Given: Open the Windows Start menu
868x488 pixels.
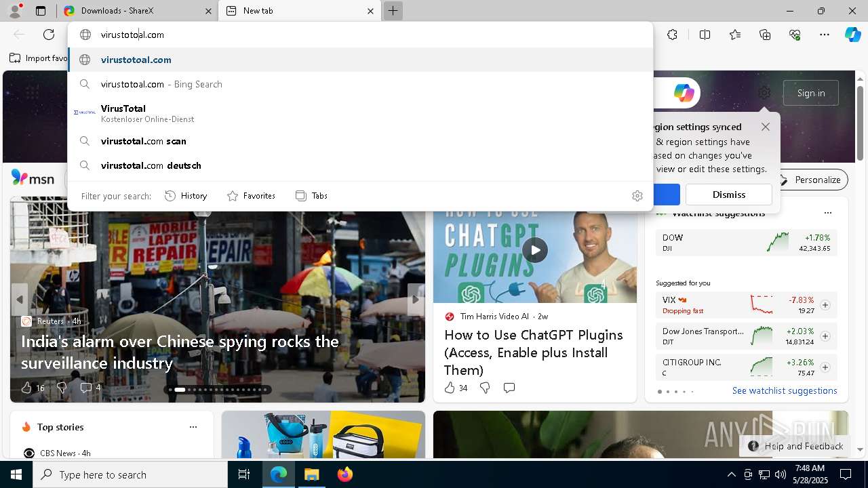Looking at the screenshot, I should pos(16,474).
